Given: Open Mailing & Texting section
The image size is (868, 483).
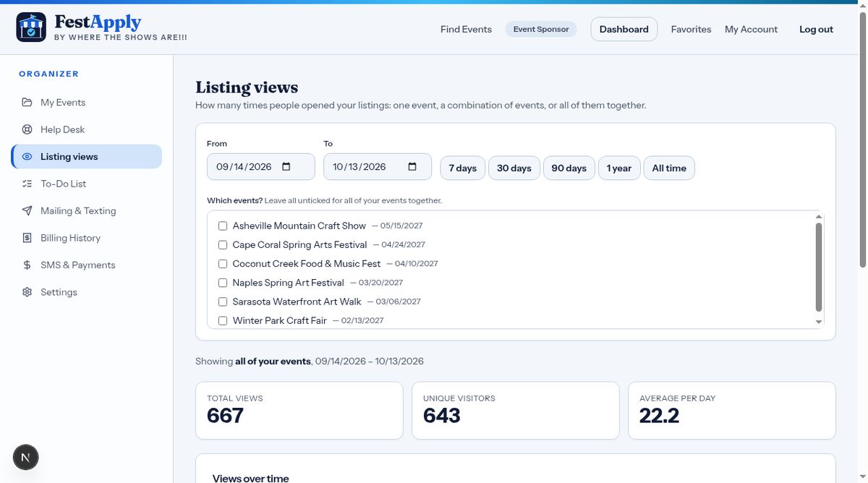Looking at the screenshot, I should (x=87, y=210).
